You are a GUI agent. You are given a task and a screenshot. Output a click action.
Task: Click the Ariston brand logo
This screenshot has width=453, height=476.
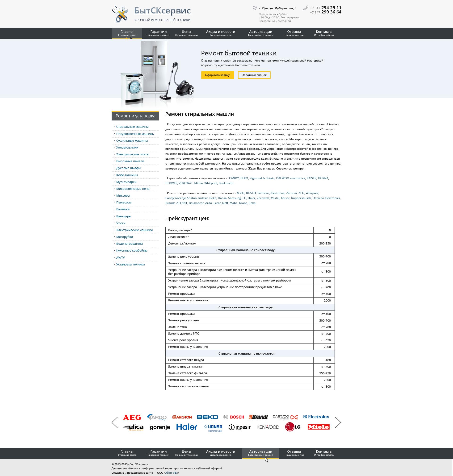[182, 417]
